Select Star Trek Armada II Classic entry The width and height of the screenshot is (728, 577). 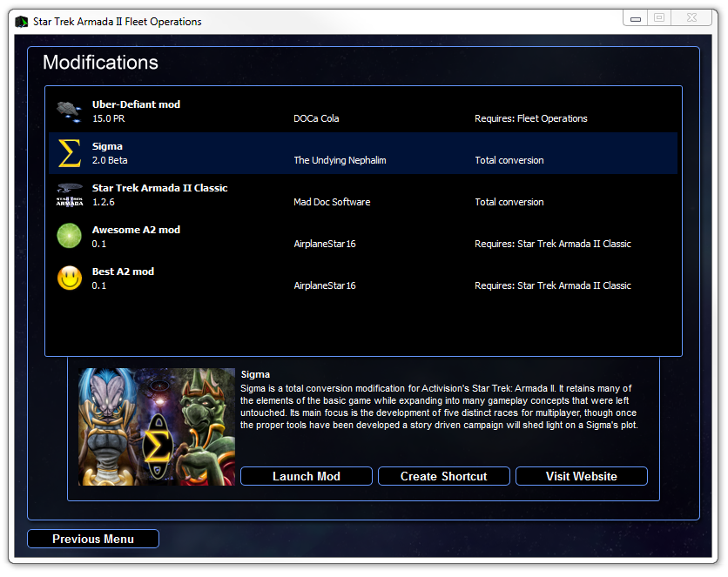tap(363, 195)
